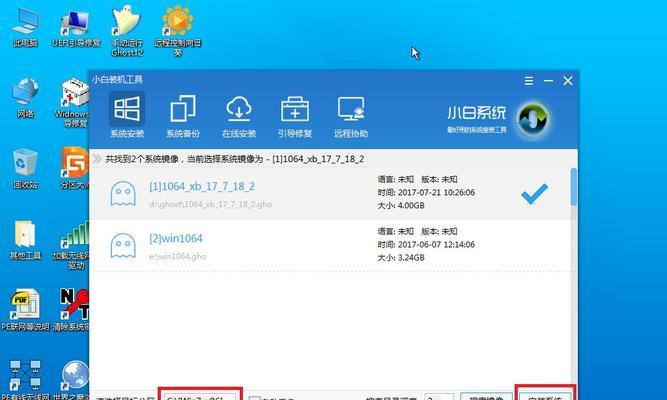Click the 远程协助 remote assistance icon
The height and width of the screenshot is (400, 667).
click(351, 116)
